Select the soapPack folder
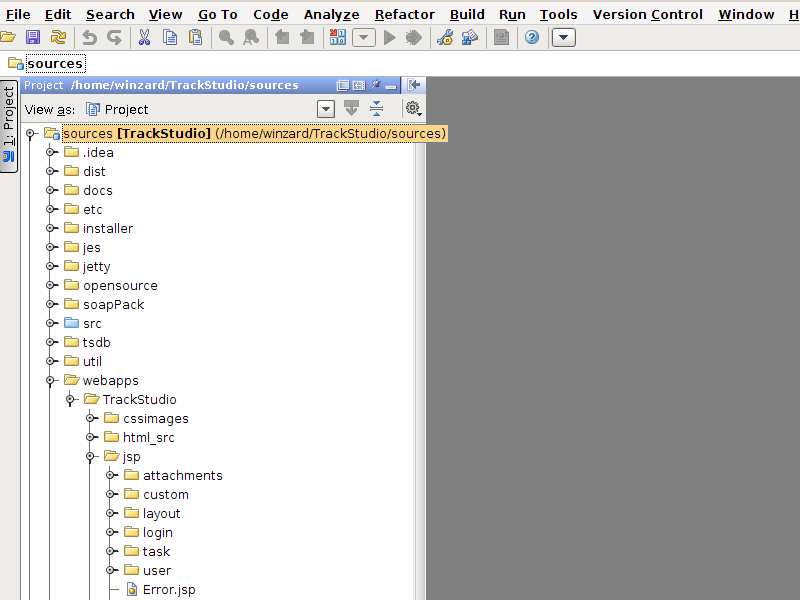This screenshot has width=800, height=600. tap(113, 304)
